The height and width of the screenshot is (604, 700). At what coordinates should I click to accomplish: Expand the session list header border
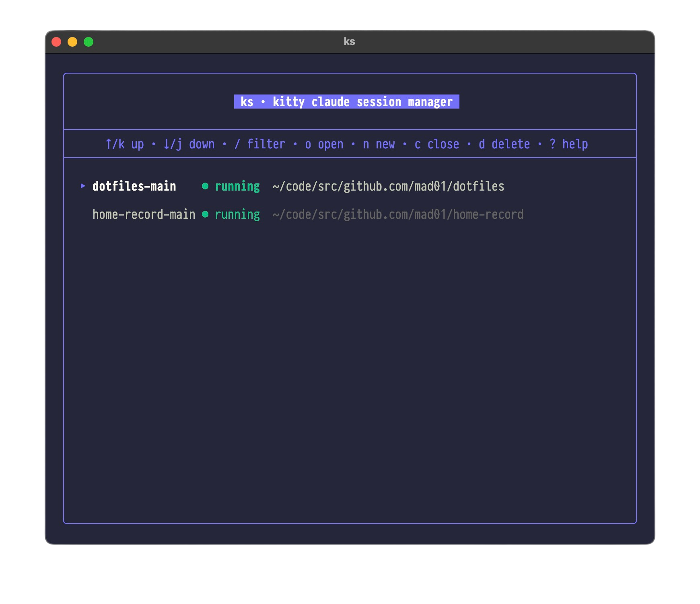350,158
